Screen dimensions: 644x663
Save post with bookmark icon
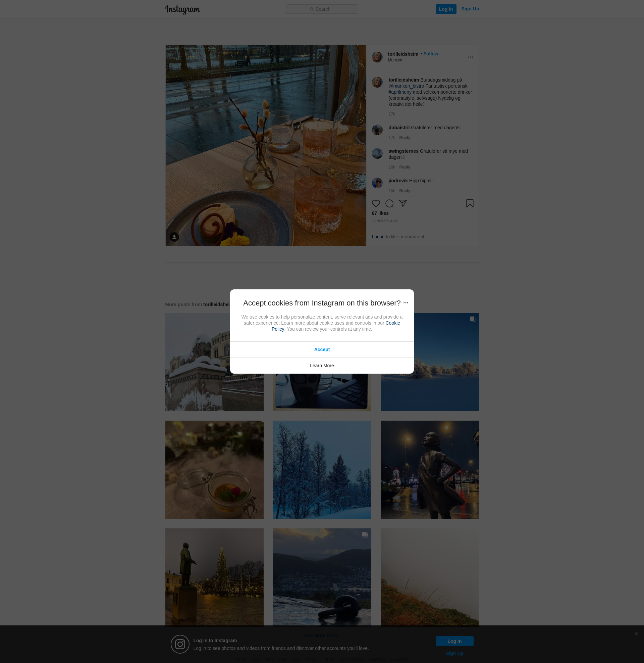pyautogui.click(x=470, y=203)
